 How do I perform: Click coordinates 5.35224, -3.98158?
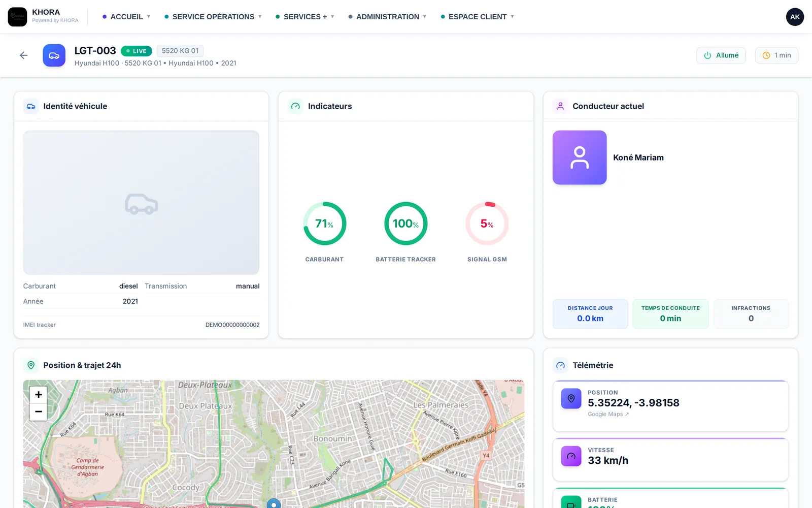[633, 403]
